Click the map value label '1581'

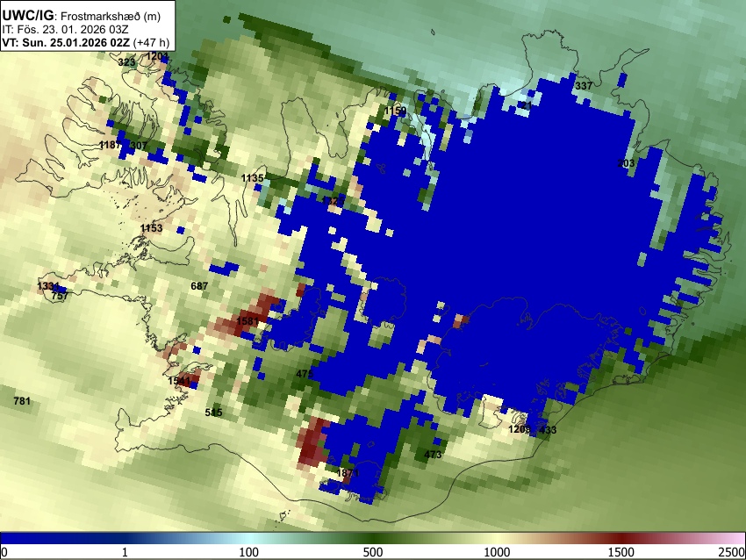pyautogui.click(x=247, y=321)
